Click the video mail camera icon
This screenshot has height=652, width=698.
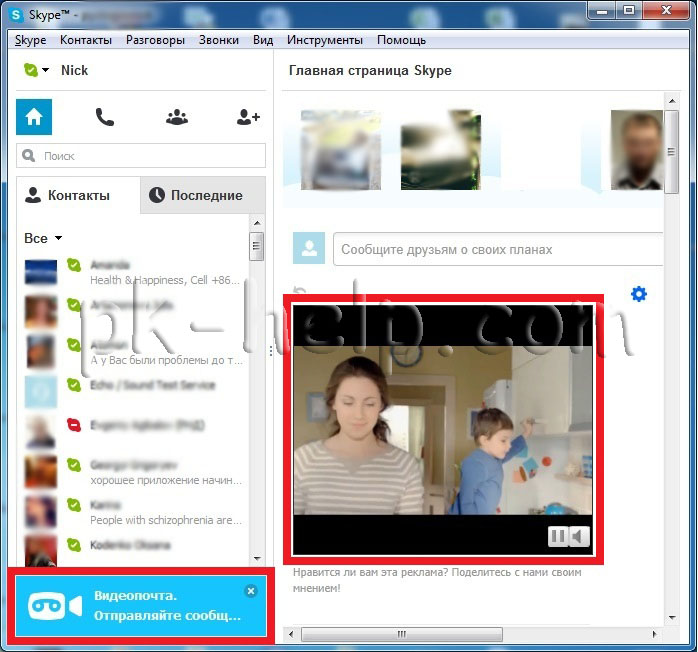[55, 606]
